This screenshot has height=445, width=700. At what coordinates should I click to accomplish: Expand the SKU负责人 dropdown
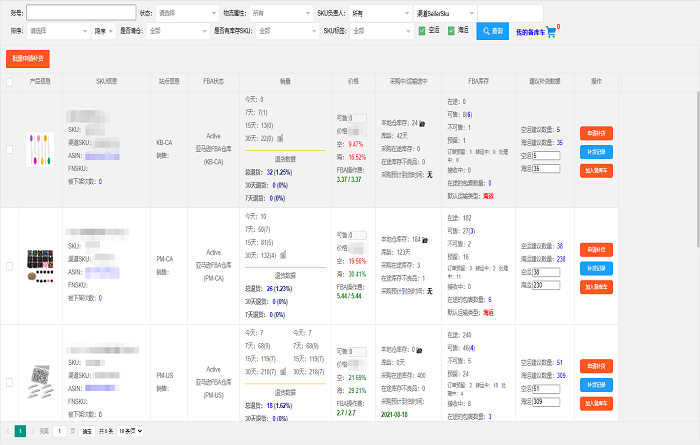point(380,13)
